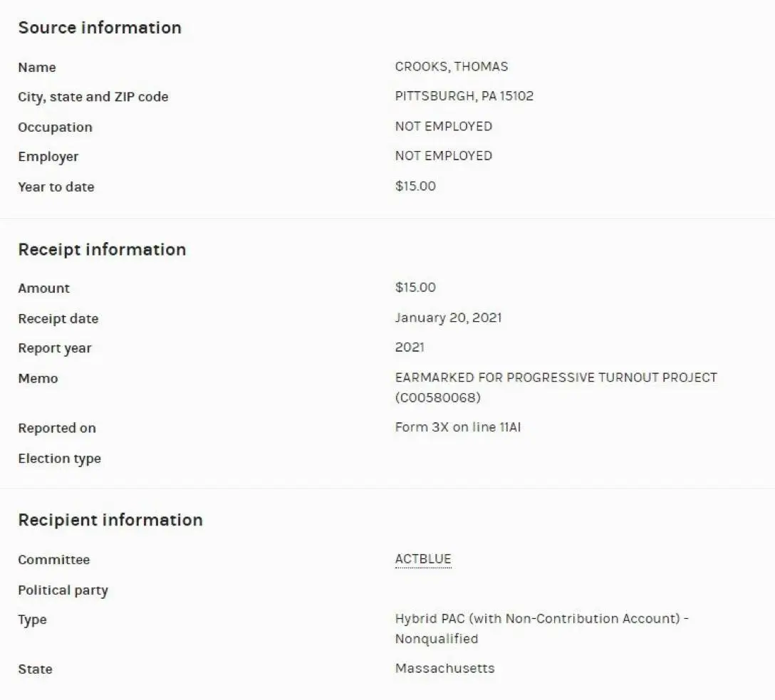Screen dimensions: 775x700
Task: Click the Form 3X on line 11AI text
Action: click(457, 428)
